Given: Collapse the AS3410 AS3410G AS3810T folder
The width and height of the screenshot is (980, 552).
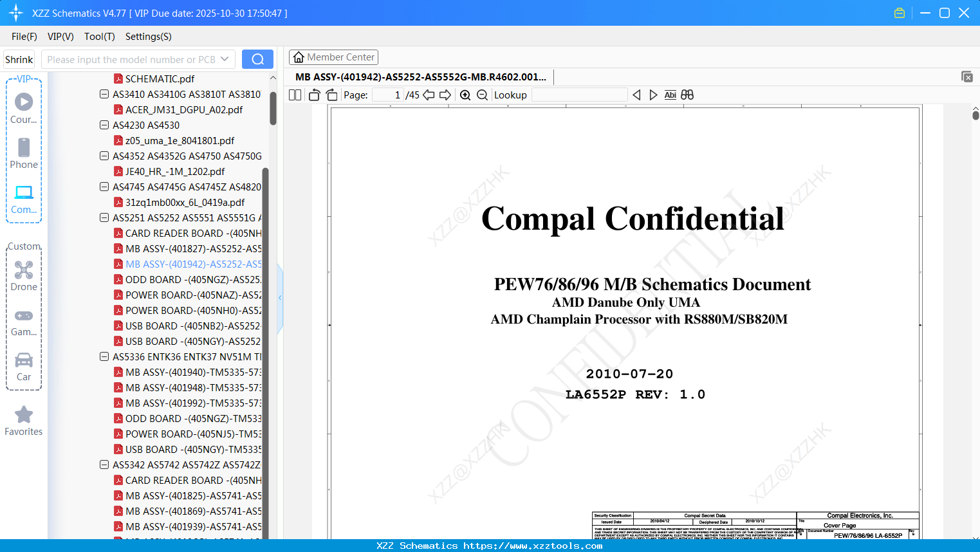Looking at the screenshot, I should point(104,94).
